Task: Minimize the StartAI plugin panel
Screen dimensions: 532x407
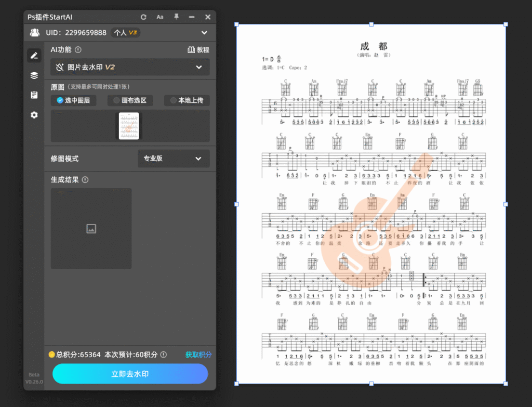Action: (192, 17)
